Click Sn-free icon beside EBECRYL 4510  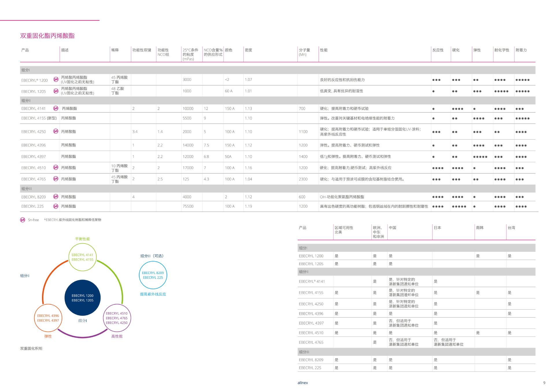tap(56, 168)
